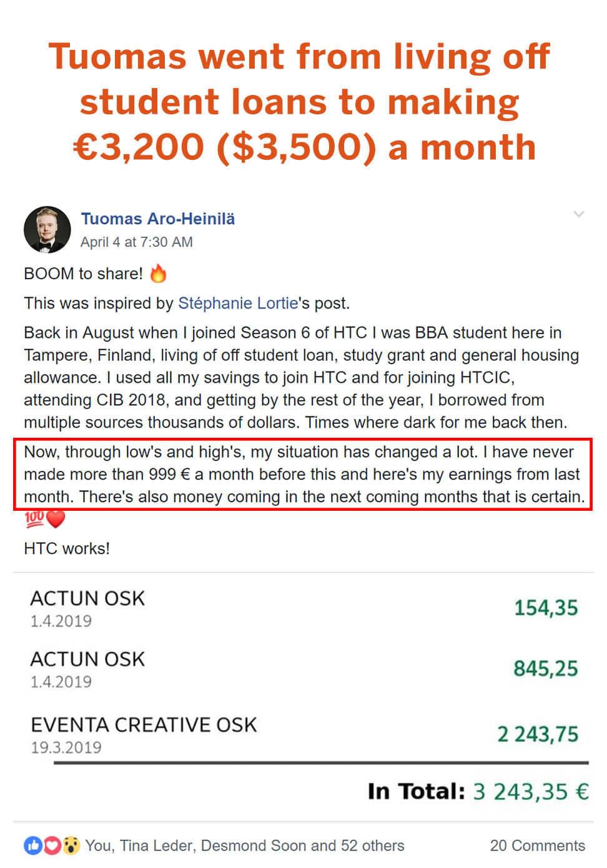607x868 pixels.
Task: Click Tuomas Aro-Heinilä profile picture
Action: pos(47,230)
